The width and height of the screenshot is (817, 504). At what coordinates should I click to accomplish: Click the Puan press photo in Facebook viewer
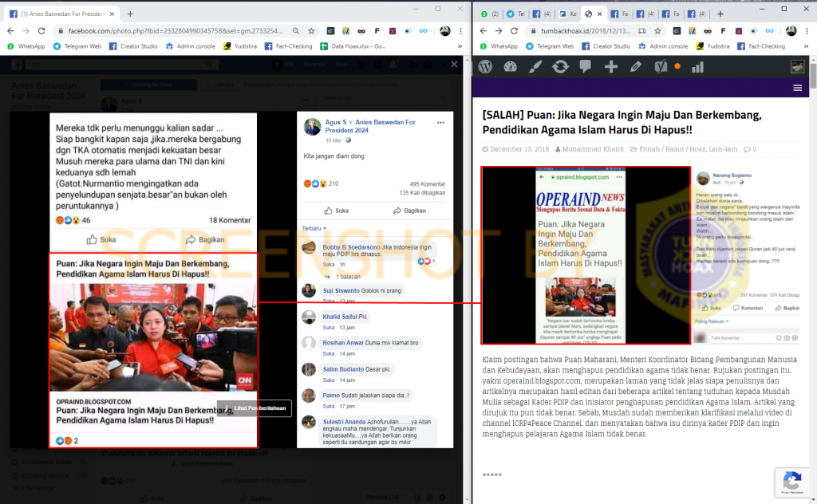pyautogui.click(x=153, y=337)
